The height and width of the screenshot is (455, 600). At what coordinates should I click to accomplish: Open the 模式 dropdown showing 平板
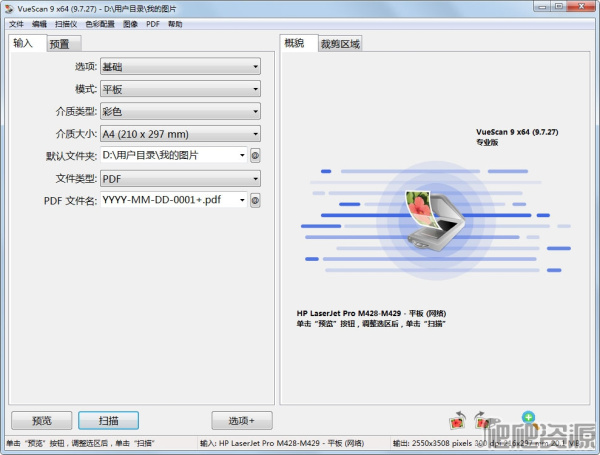coord(180,89)
